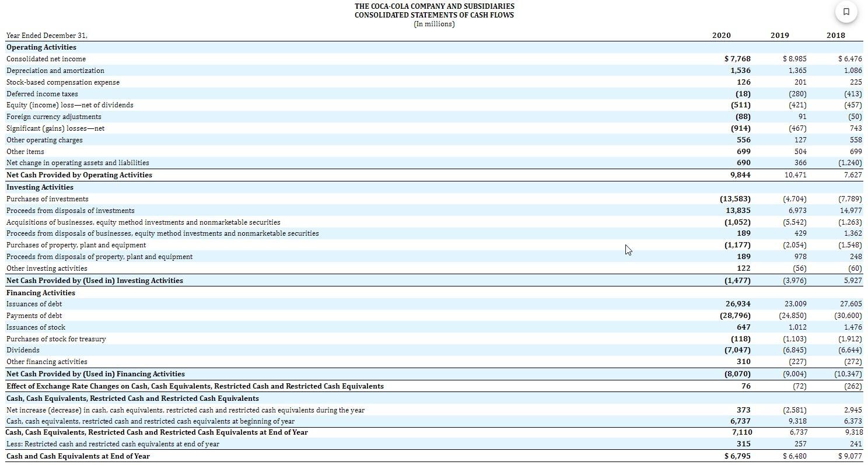The image size is (868, 465).
Task: Click the 2019 consolidated net income value $8,985
Action: pyautogui.click(x=794, y=59)
